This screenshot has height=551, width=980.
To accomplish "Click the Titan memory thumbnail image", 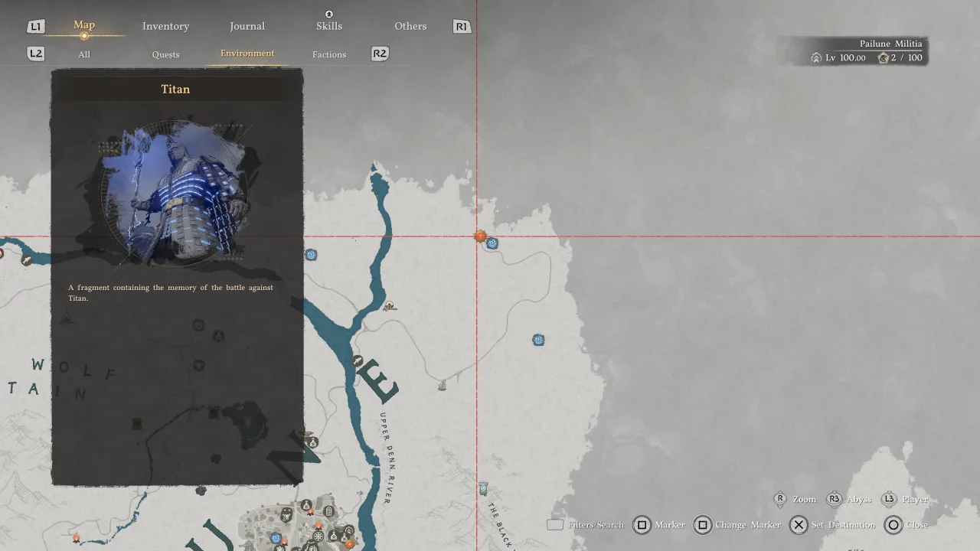I will tap(177, 193).
